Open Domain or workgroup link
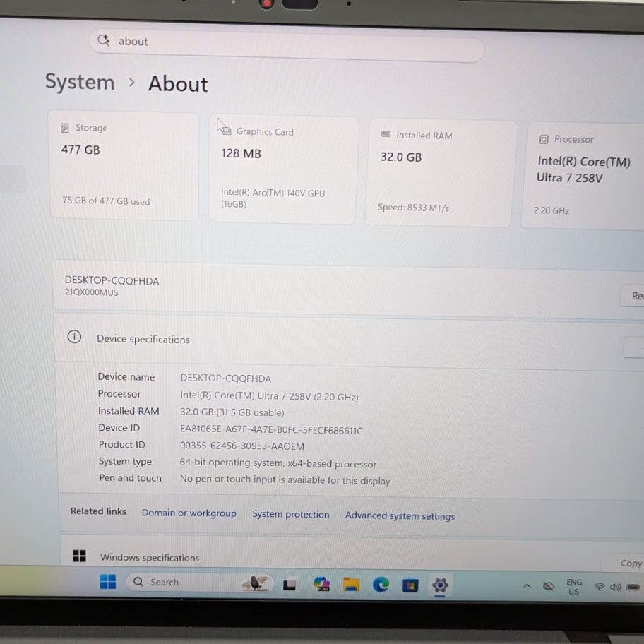The width and height of the screenshot is (644, 644). (189, 513)
